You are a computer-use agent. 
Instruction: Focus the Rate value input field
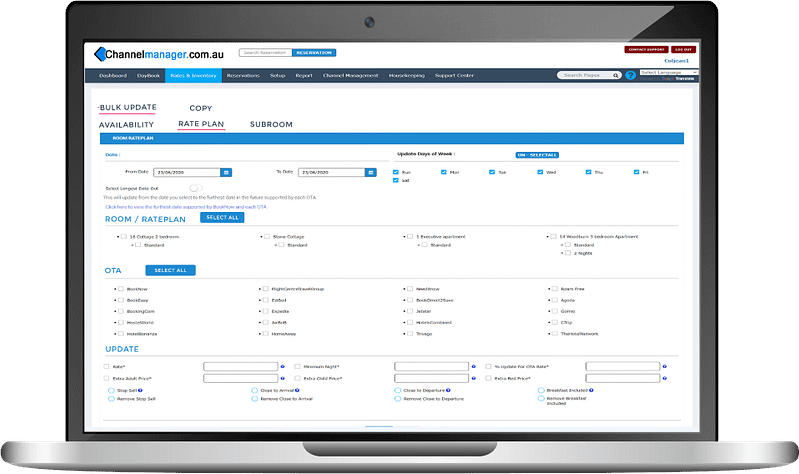point(241,366)
